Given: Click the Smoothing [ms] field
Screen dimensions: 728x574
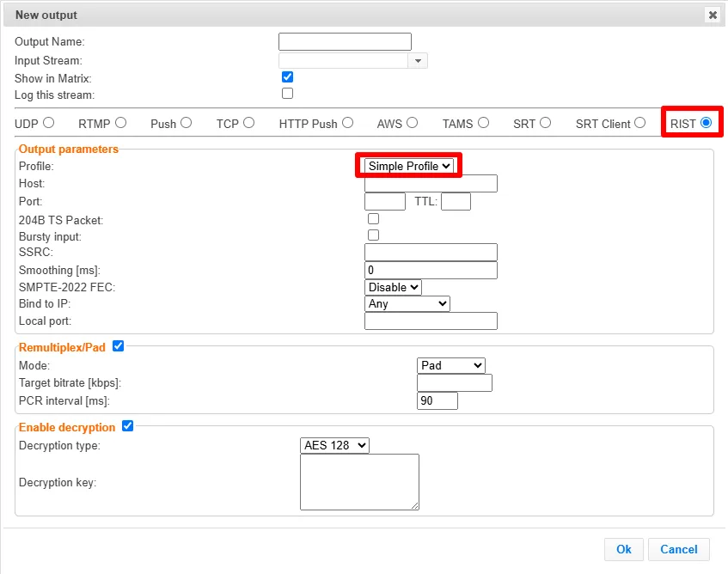Looking at the screenshot, I should [431, 271].
